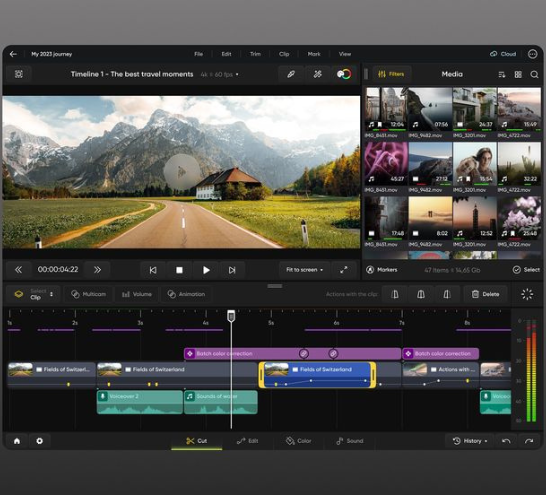
Task: Open the Select Clip mode selector
Action: 33,294
